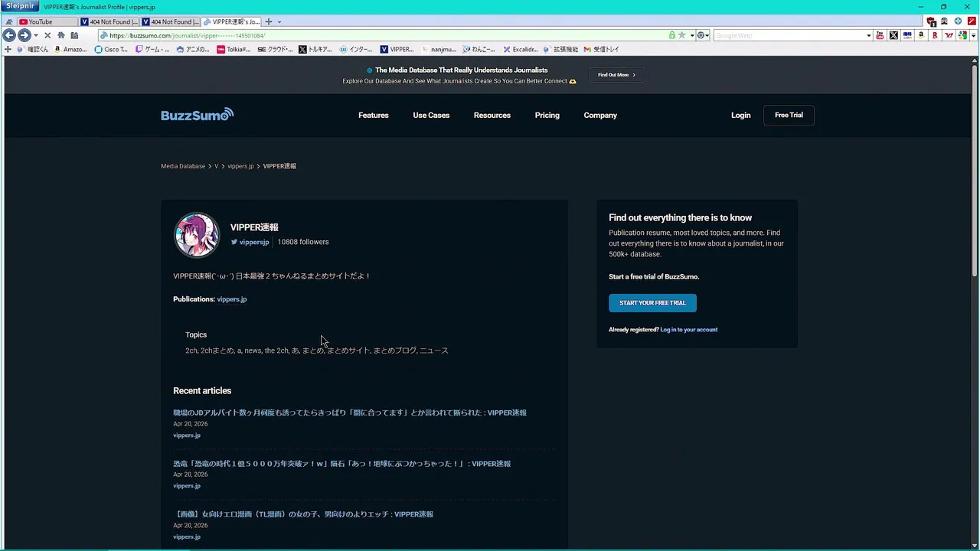
Task: Open the 恐竜の時代 article link
Action: coord(341,464)
